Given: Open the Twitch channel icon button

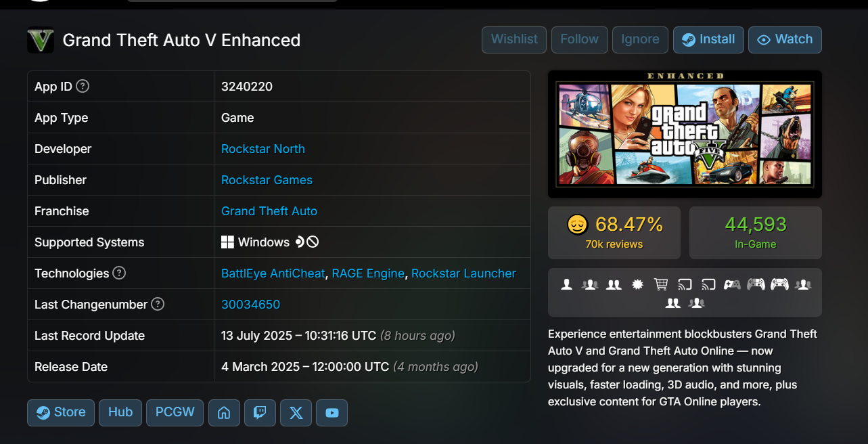Looking at the screenshot, I should [260, 413].
